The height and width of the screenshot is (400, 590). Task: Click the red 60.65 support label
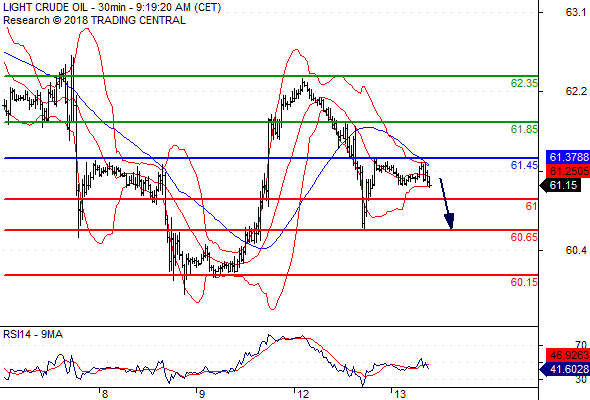click(524, 237)
